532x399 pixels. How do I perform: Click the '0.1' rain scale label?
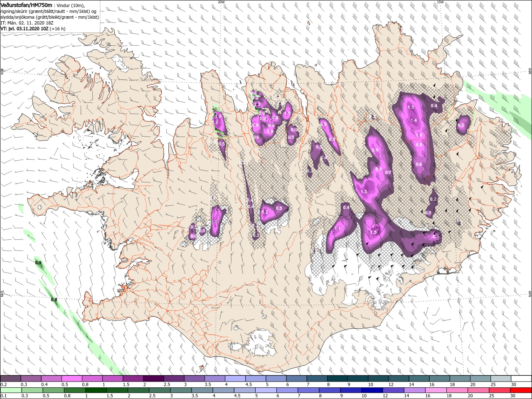[3, 396]
